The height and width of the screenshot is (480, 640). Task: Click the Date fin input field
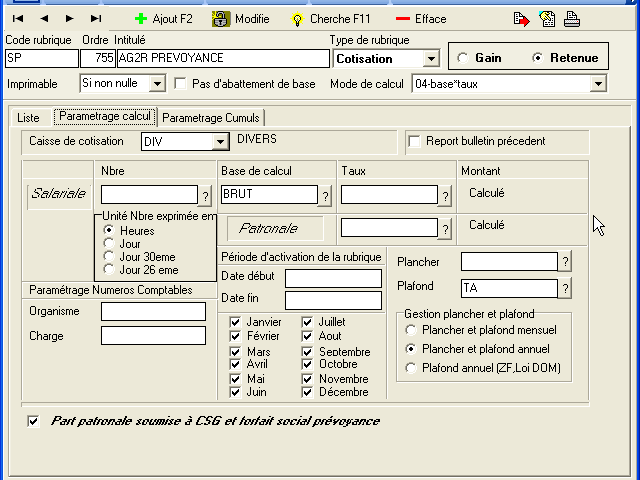pyautogui.click(x=333, y=300)
